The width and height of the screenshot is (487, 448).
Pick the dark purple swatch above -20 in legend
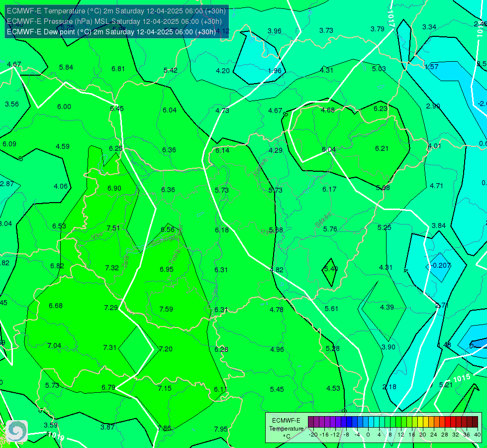pos(310,422)
